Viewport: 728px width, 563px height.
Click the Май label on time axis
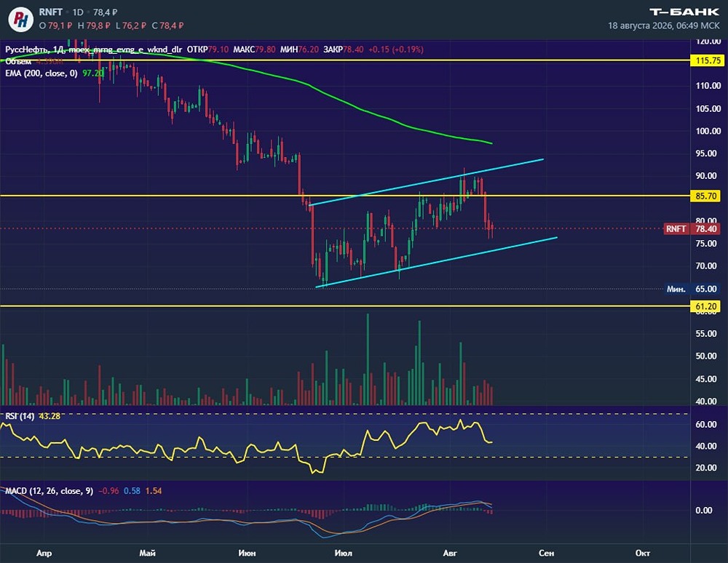(x=147, y=553)
